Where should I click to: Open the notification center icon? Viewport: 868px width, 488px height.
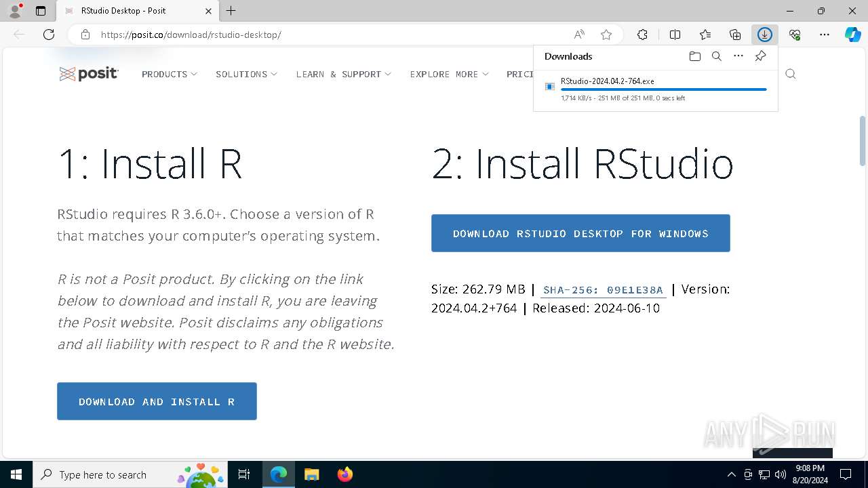click(x=846, y=474)
